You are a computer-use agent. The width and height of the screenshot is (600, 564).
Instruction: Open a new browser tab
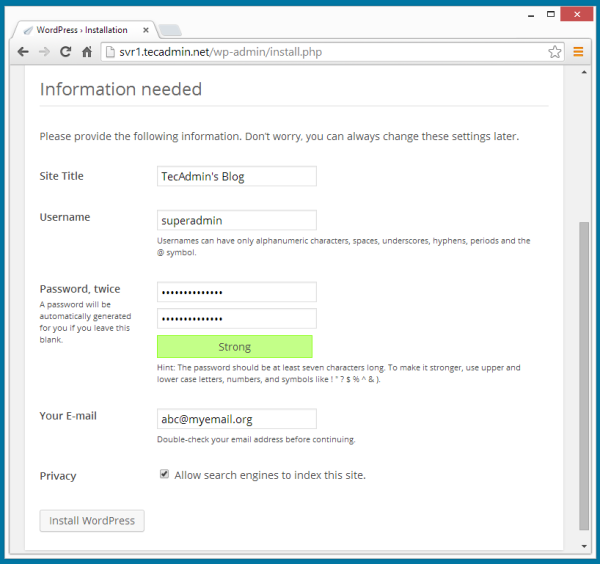tap(168, 30)
